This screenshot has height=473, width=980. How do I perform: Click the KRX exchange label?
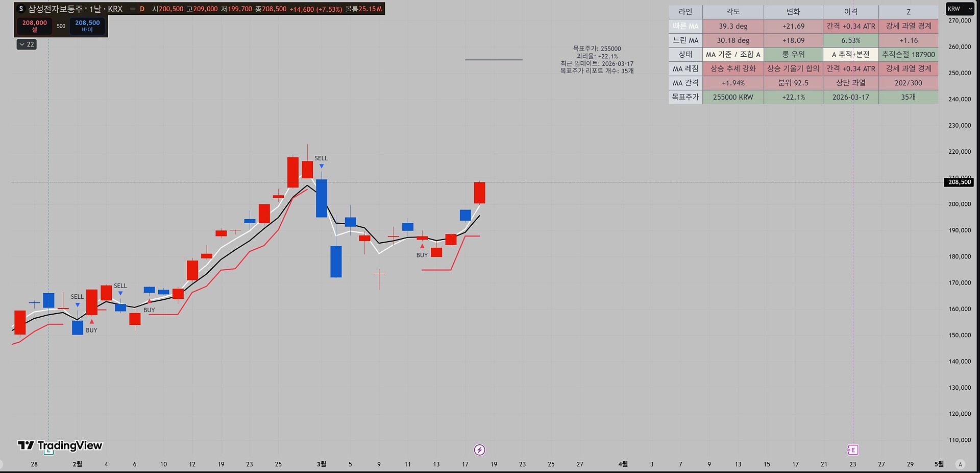115,9
